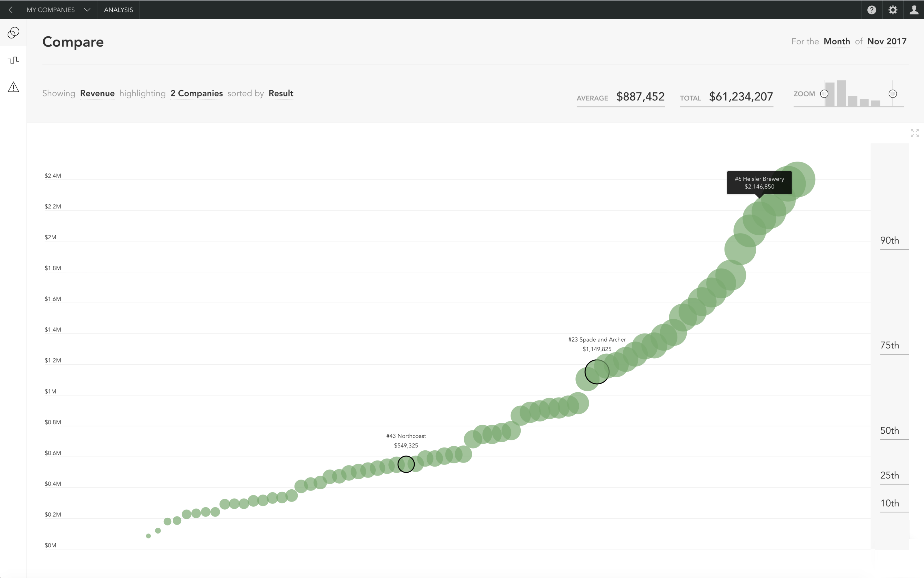The width and height of the screenshot is (924, 578).
Task: Click the #43 Northcoast label
Action: coord(406,436)
